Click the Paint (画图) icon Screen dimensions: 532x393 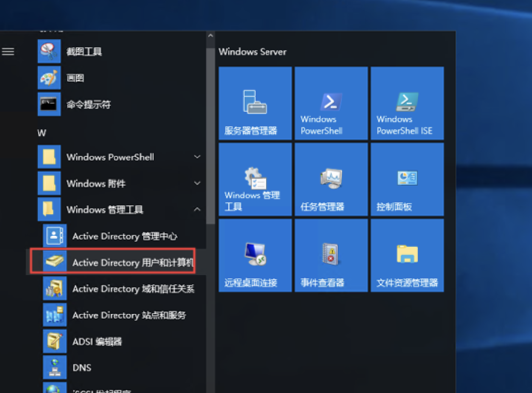pos(49,78)
